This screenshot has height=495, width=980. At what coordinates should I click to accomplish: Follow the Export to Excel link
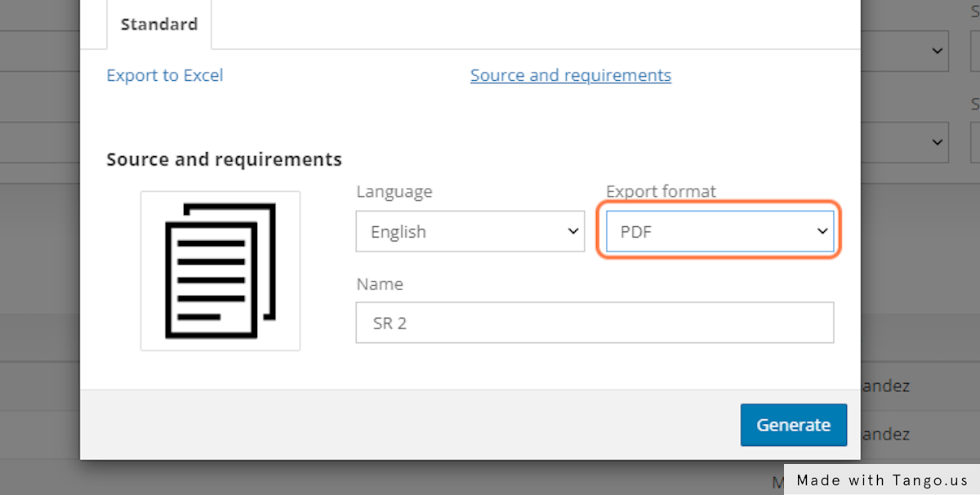tap(164, 74)
